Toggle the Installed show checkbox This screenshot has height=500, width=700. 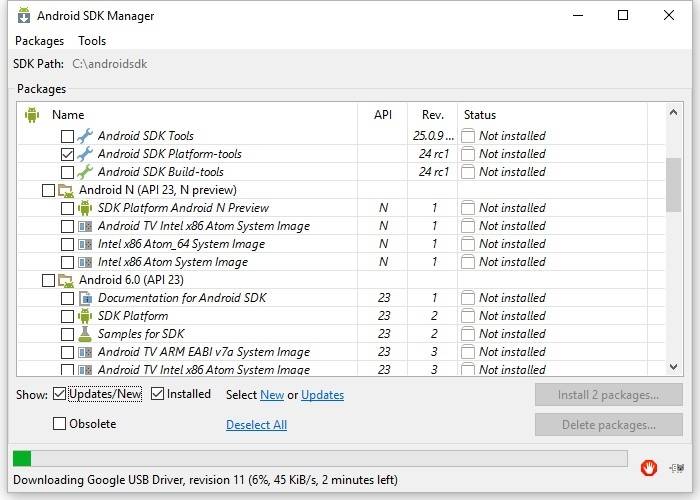coord(157,394)
